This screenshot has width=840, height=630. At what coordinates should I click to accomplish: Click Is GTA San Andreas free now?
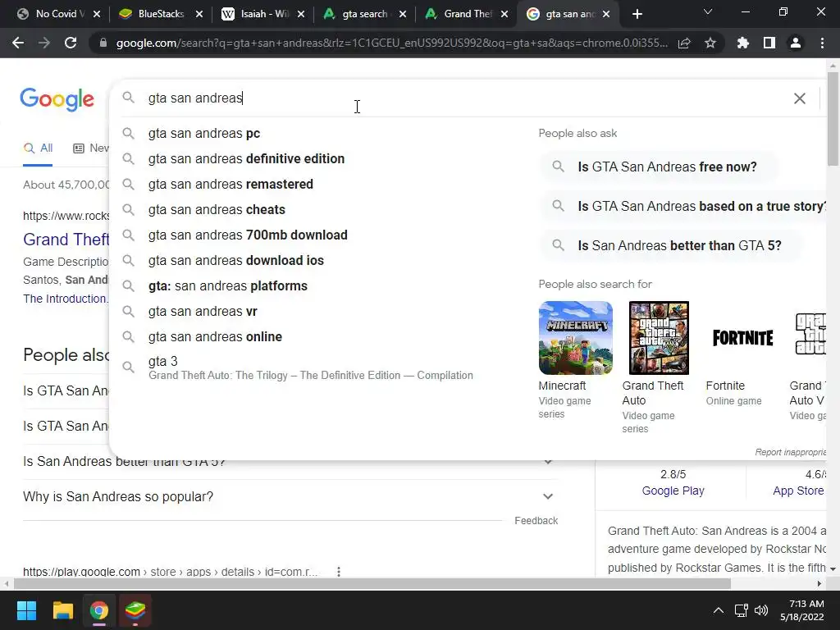coord(659,167)
